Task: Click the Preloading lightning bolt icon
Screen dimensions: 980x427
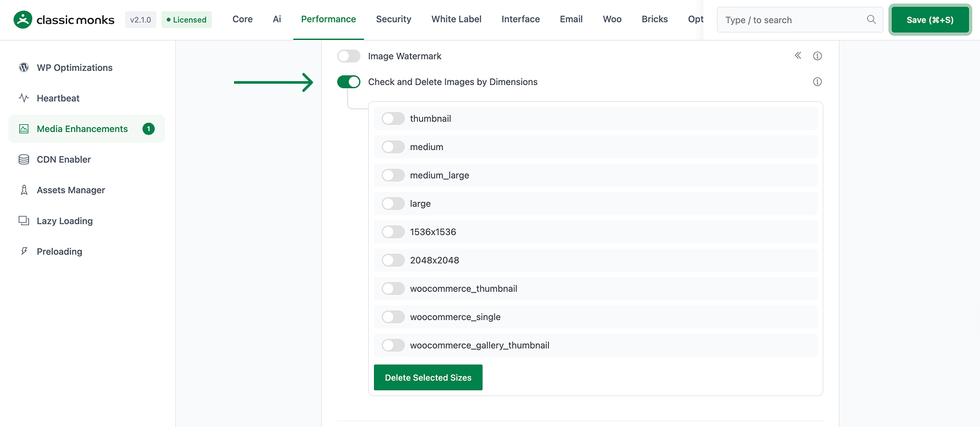Action: (24, 251)
